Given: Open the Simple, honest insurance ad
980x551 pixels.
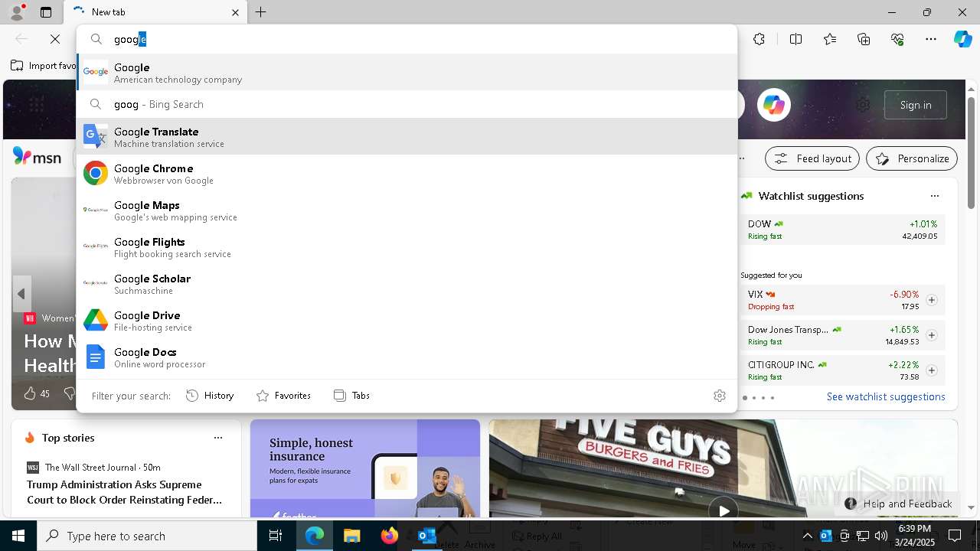Looking at the screenshot, I should (365, 468).
